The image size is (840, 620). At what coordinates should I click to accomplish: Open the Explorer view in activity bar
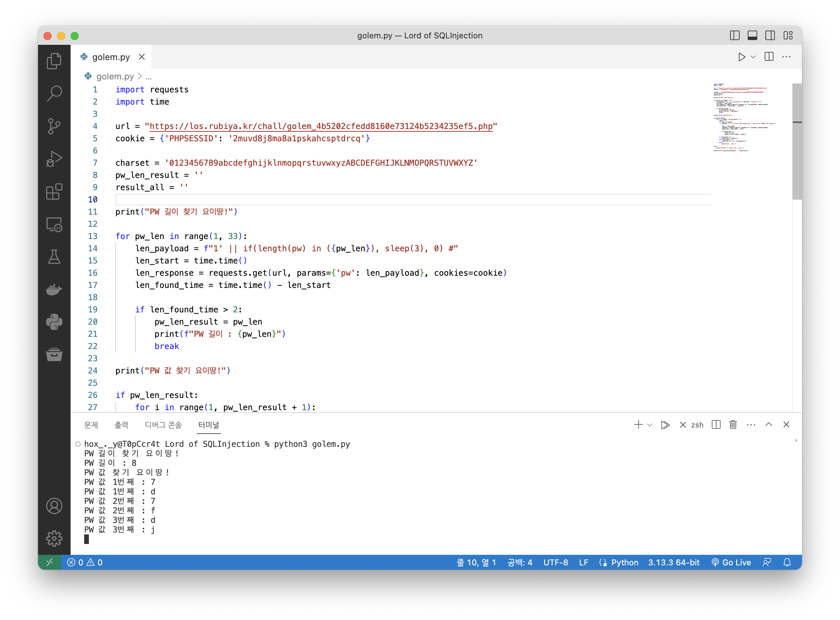(x=54, y=61)
